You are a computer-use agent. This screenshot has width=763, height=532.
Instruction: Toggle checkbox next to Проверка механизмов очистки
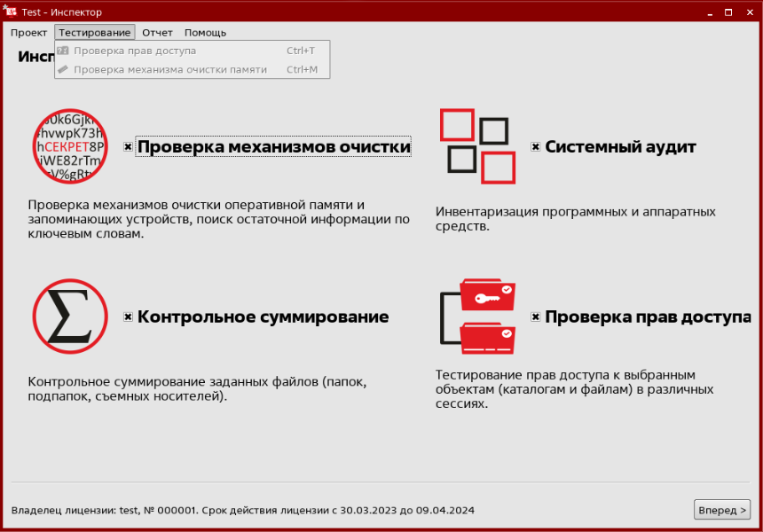click(x=128, y=146)
